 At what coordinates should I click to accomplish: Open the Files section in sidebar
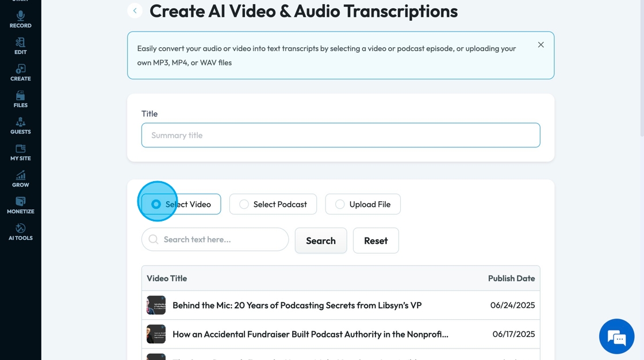point(20,99)
